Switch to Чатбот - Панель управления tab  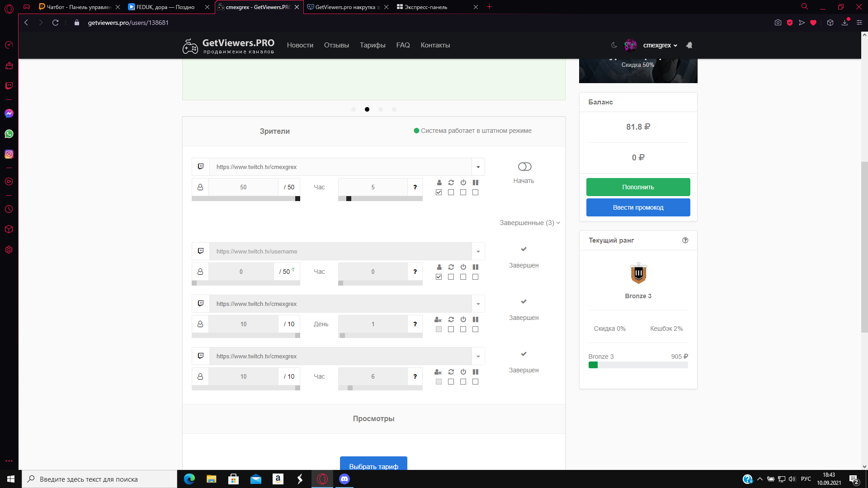click(x=80, y=7)
